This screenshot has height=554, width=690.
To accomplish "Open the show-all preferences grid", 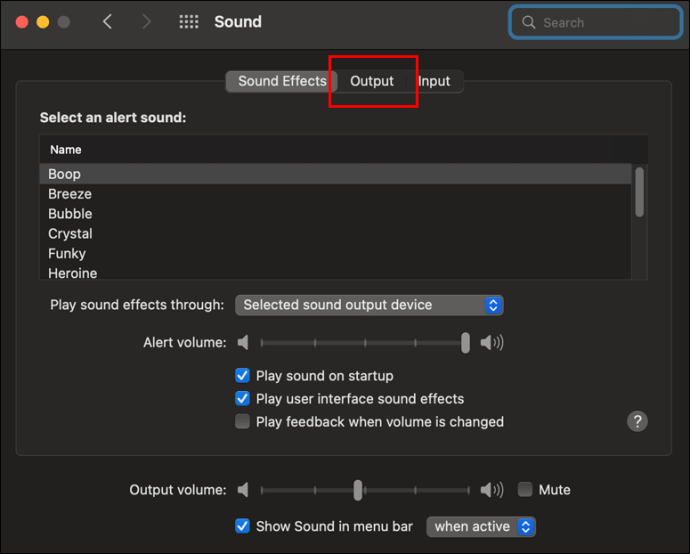I will [x=188, y=22].
